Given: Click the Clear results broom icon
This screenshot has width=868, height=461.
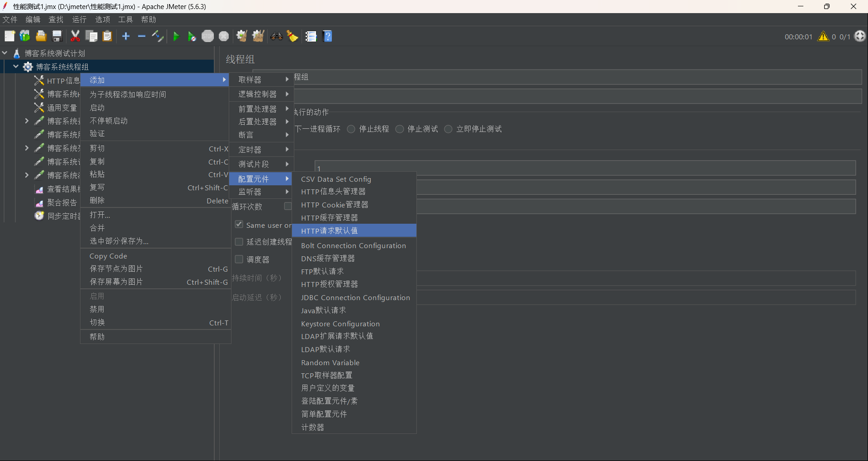Looking at the screenshot, I should tap(242, 36).
